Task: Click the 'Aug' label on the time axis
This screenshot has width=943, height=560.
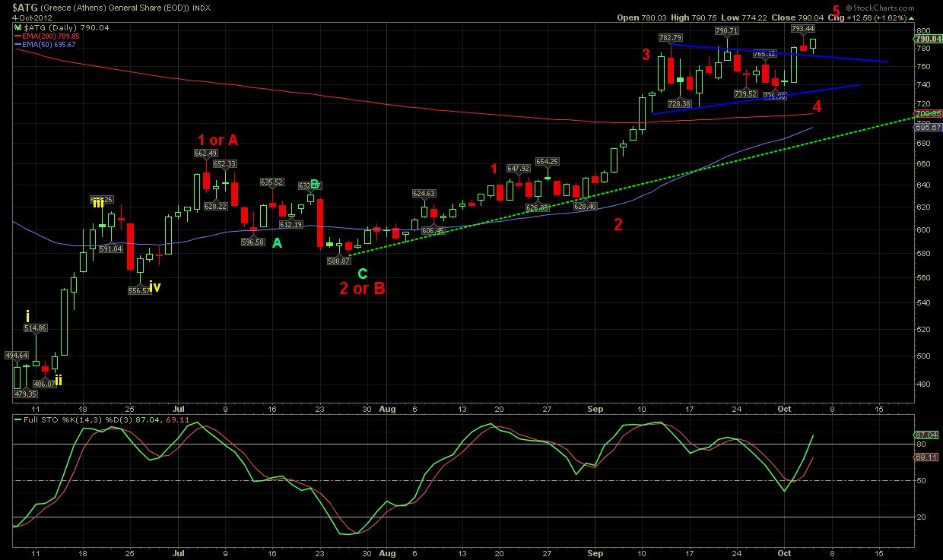Action: [386, 408]
